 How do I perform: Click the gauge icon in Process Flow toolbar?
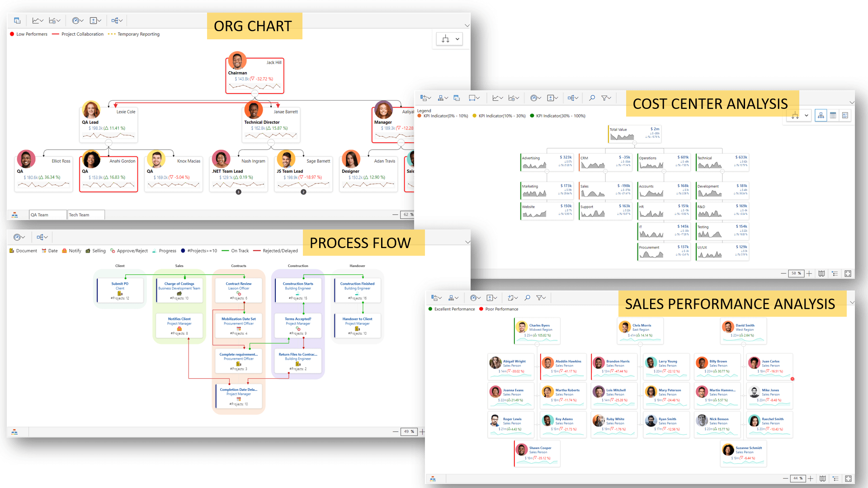point(19,237)
